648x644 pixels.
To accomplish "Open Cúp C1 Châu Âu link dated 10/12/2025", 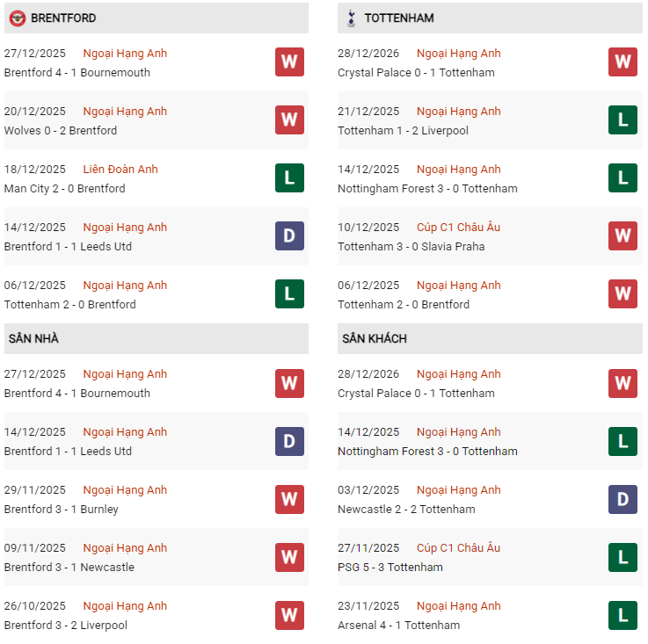I will [458, 228].
